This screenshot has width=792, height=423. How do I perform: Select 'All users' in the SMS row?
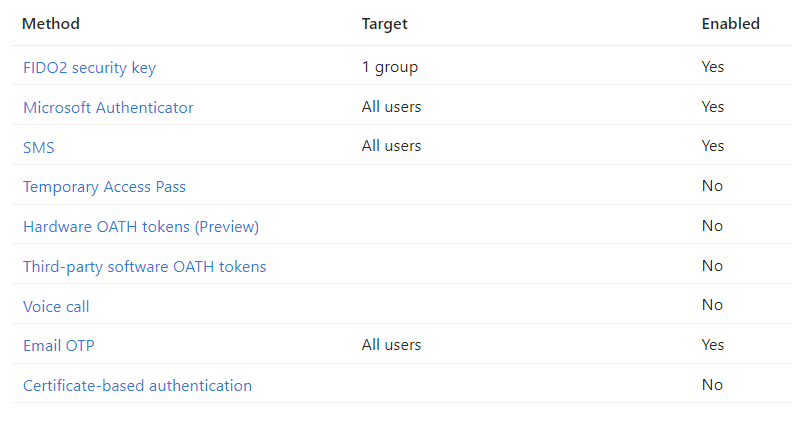click(x=391, y=146)
